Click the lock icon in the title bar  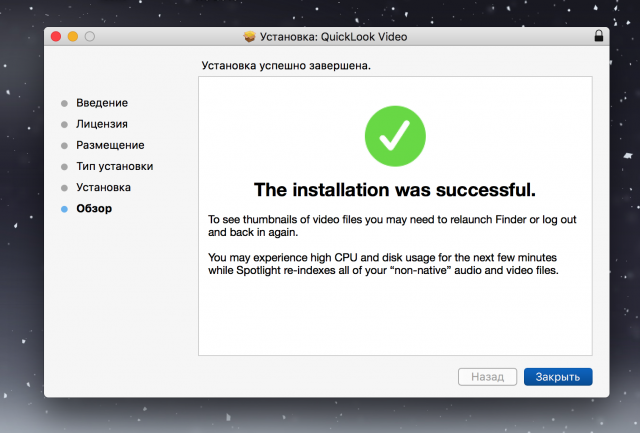(x=598, y=37)
